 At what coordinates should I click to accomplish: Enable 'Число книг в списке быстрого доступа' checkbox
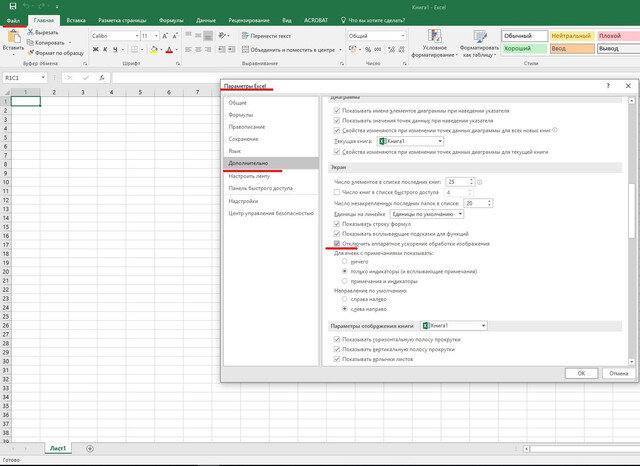337,192
